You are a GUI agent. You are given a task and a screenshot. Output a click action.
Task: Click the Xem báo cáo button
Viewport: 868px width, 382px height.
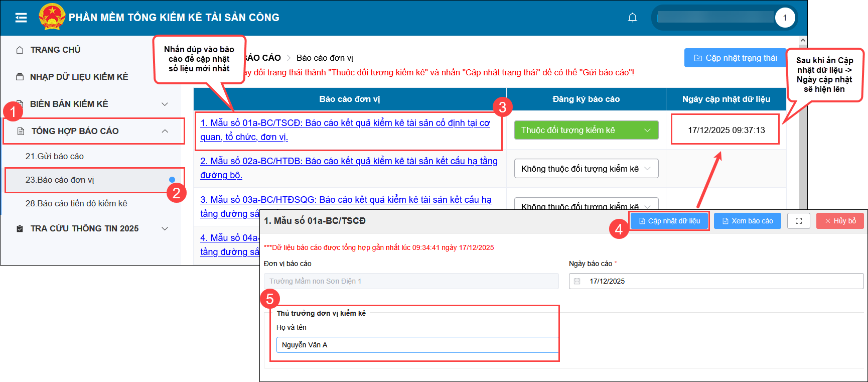tap(747, 221)
